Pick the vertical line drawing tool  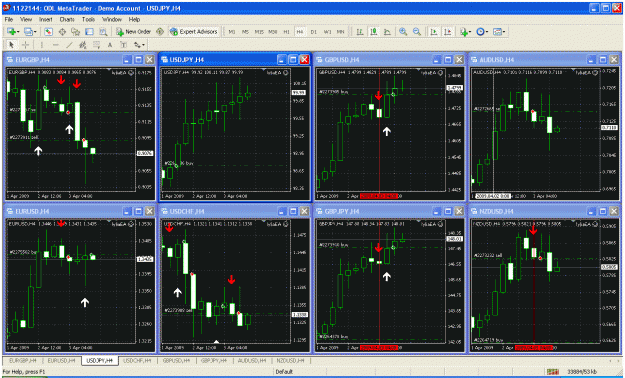[x=41, y=45]
